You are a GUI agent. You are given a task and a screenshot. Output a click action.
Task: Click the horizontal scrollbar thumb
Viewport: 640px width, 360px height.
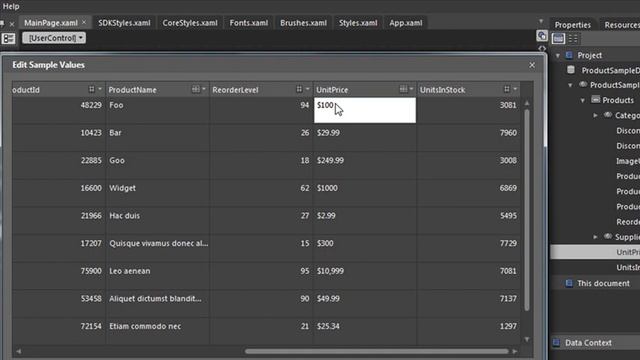tap(377, 351)
